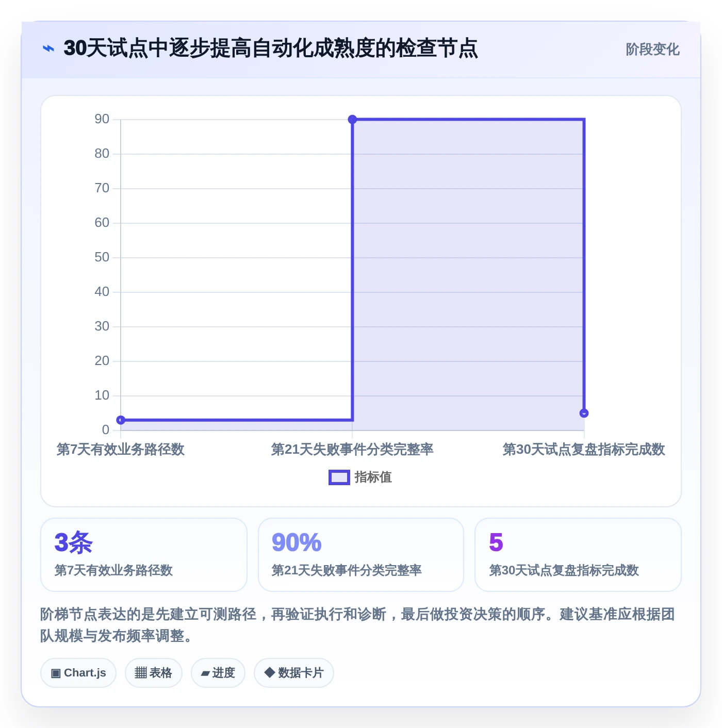
Task: Click the data point for 第7天有效业务路径数
Action: pyautogui.click(x=121, y=420)
